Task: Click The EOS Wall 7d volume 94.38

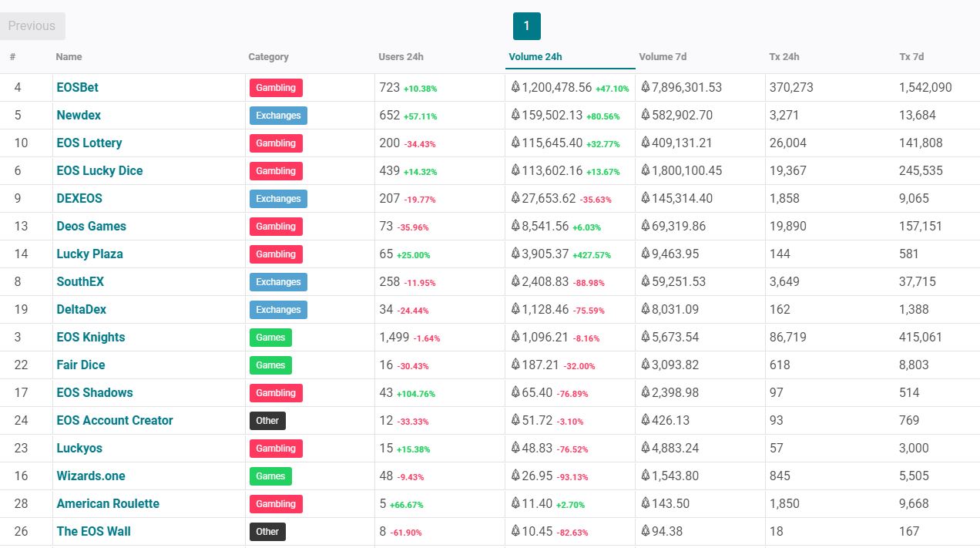Action: click(x=667, y=532)
